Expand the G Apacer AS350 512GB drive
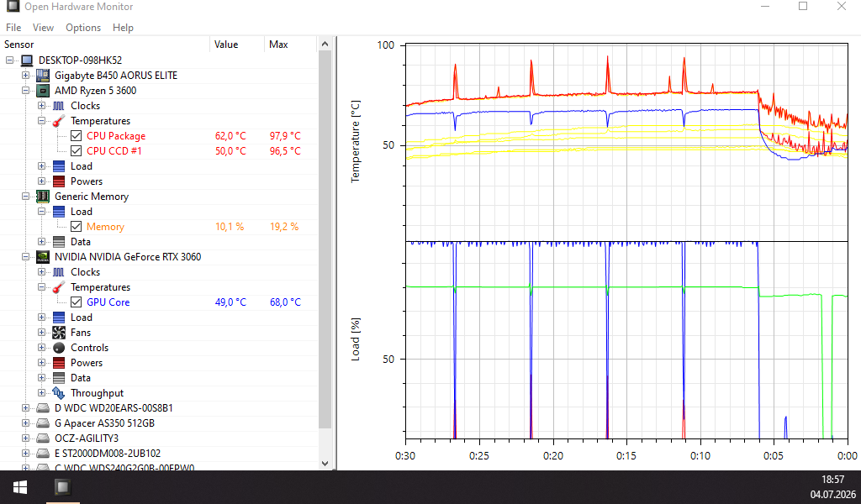This screenshot has width=861, height=504. coord(25,423)
